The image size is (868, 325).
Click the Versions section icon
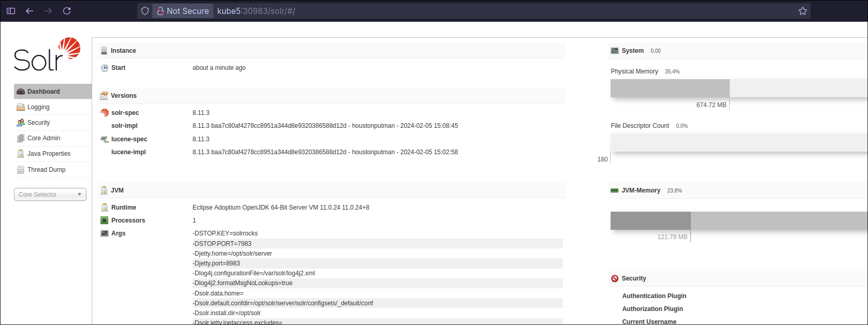point(104,96)
